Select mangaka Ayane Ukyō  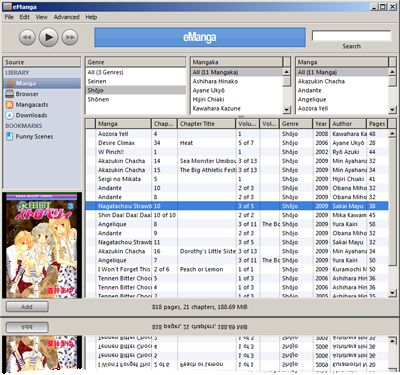237,90
